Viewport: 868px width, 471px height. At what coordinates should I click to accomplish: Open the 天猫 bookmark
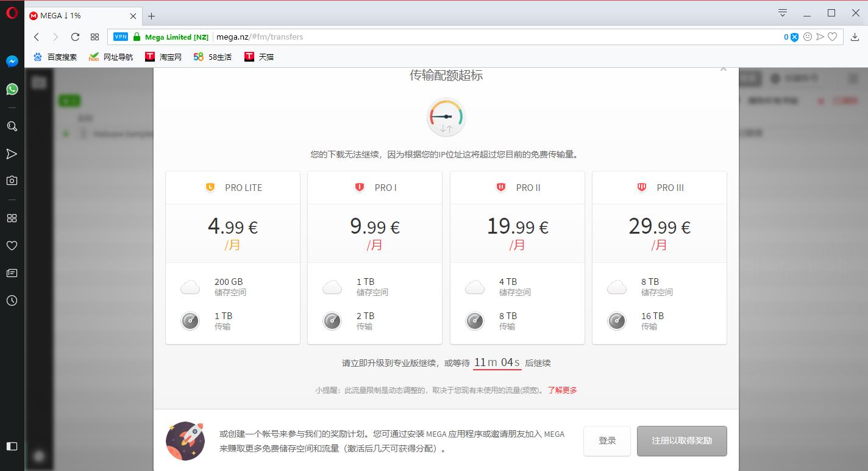[259, 57]
